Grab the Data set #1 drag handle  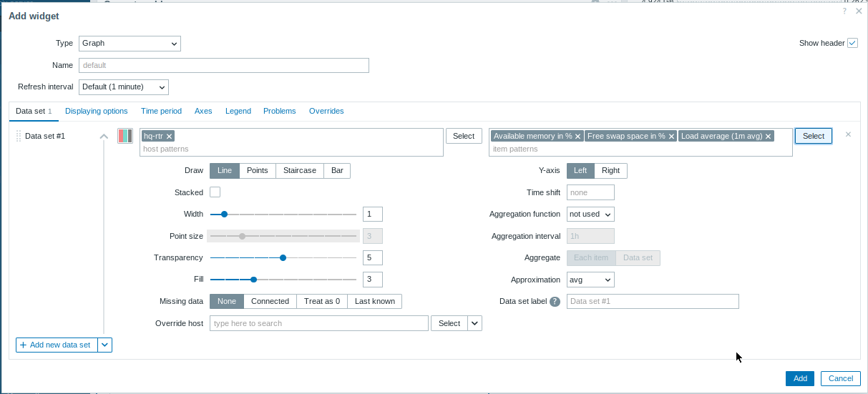click(19, 136)
